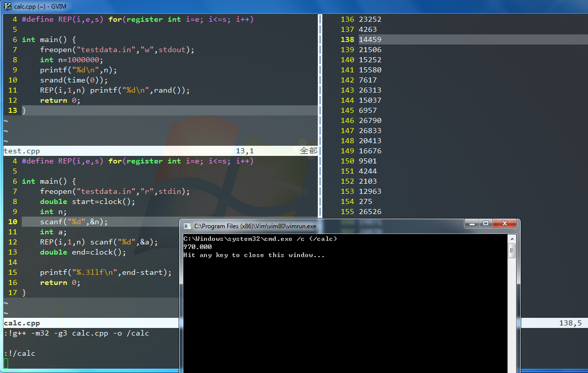Screen dimensions: 588x373
Task: Click value 21506 on line 139
Action: [x=370, y=50]
